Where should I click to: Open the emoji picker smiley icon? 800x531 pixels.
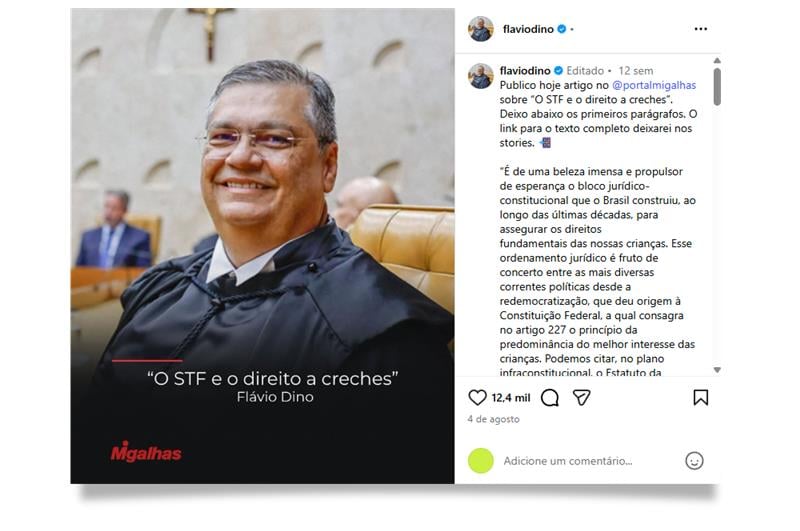coord(694,461)
